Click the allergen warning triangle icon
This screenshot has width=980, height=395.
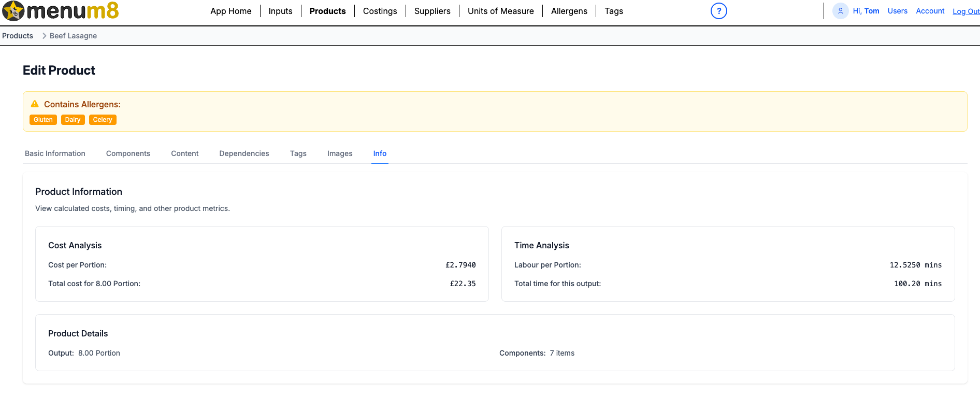(35, 104)
